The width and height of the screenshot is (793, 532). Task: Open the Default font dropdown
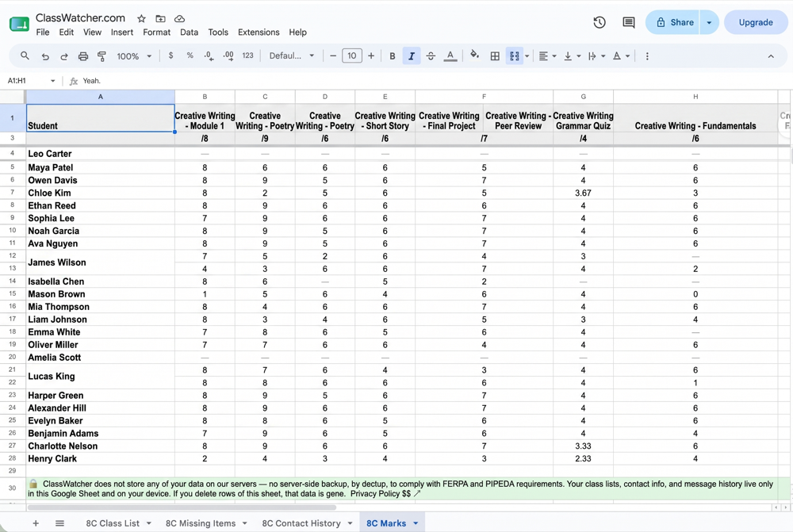tap(292, 55)
